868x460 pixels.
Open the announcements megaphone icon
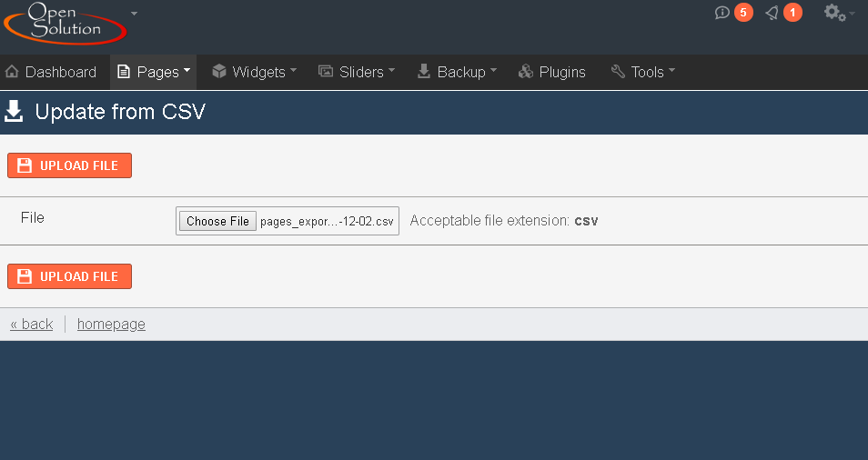772,13
